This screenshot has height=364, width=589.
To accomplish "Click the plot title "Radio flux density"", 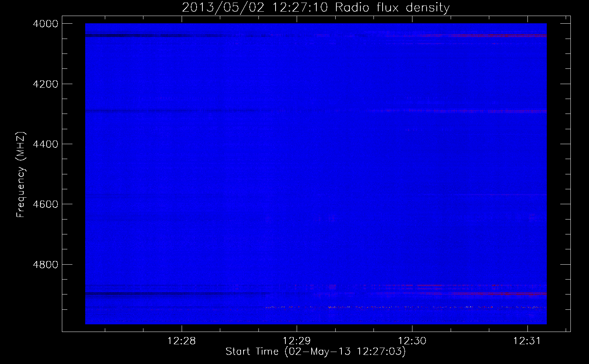I will click(392, 8).
